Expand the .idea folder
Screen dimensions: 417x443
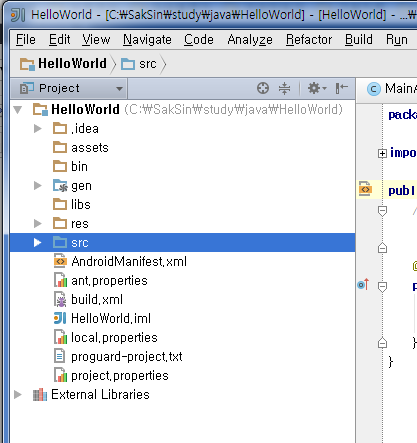[x=38, y=128]
